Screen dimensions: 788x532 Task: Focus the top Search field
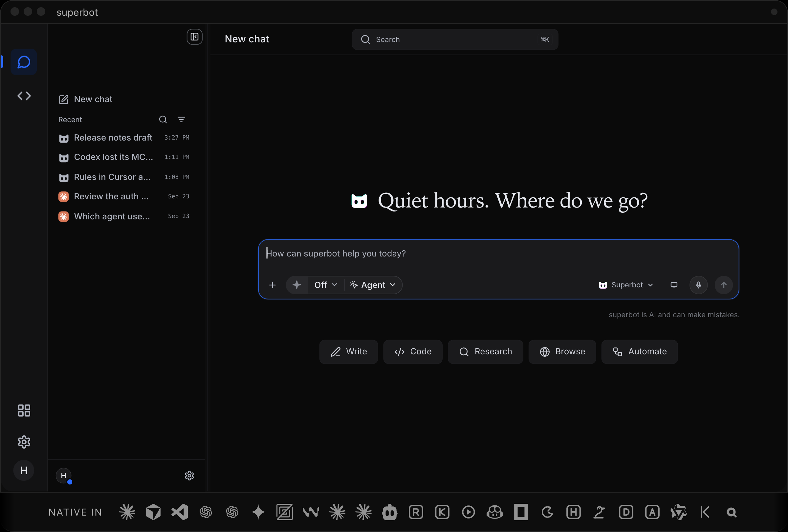(455, 39)
